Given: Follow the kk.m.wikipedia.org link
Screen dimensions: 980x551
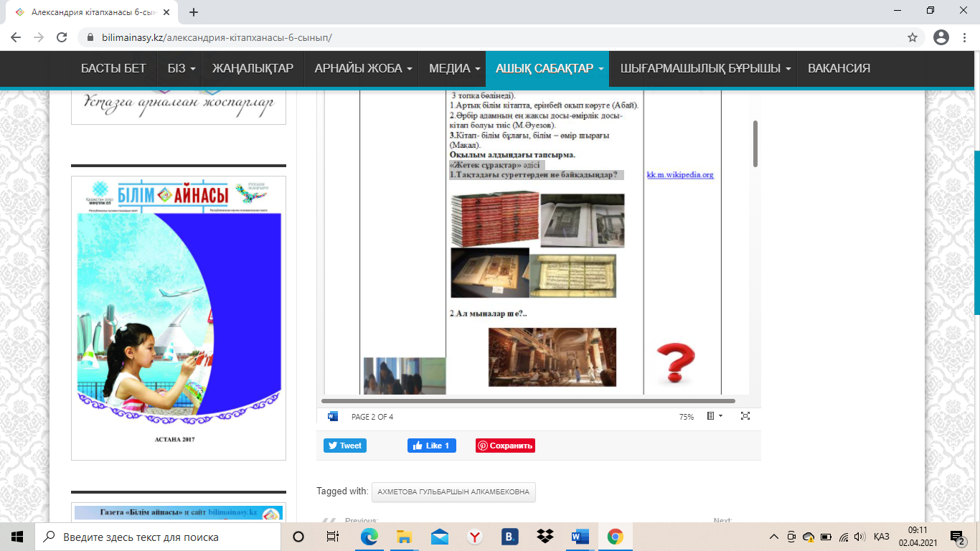Looking at the screenshot, I should [680, 175].
